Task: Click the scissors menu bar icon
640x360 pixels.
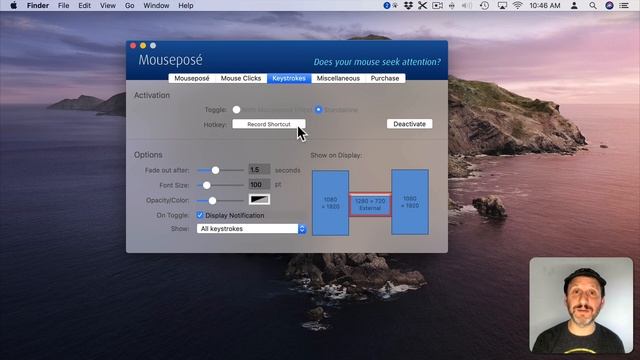Action: 422,5
